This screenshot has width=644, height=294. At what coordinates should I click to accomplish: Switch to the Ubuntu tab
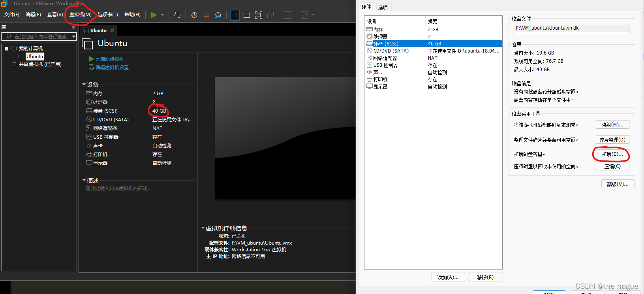pos(98,30)
